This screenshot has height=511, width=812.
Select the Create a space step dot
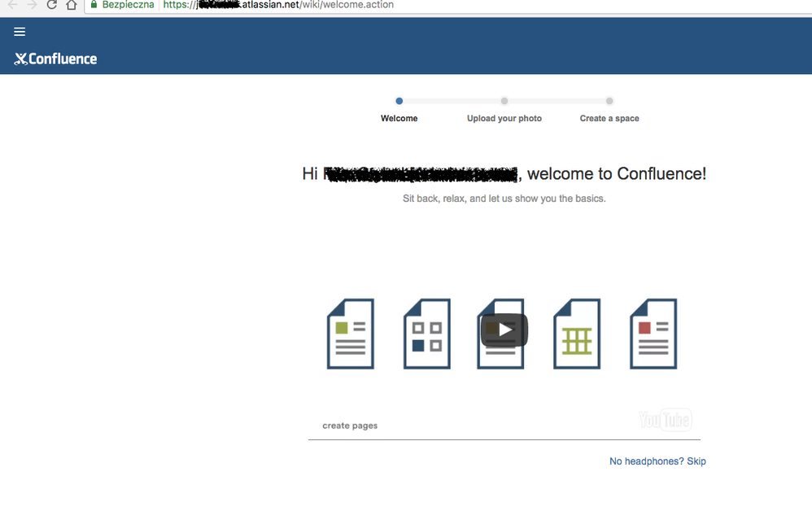609,101
